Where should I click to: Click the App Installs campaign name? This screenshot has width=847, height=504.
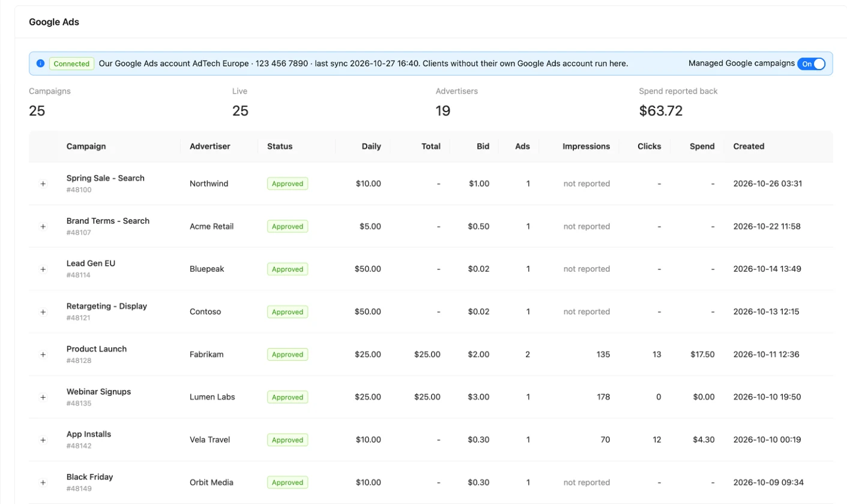89,434
